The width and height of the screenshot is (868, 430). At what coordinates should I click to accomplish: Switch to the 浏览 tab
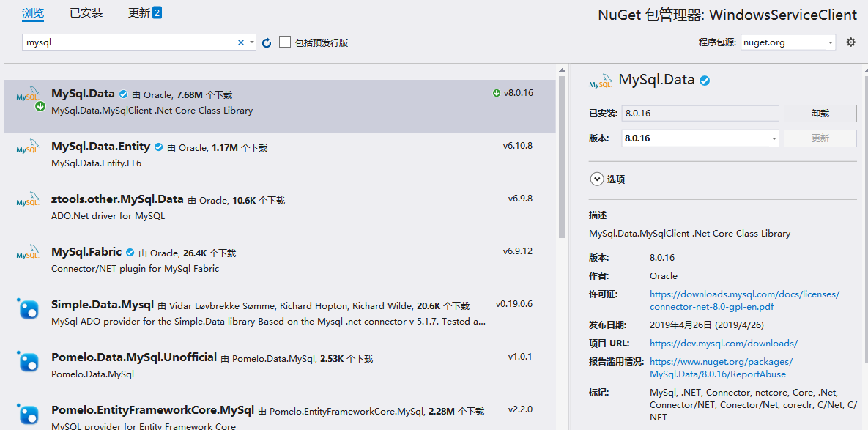33,12
